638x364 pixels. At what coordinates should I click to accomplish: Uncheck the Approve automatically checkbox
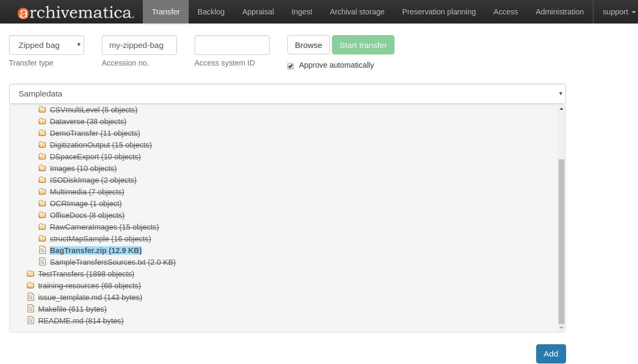290,66
